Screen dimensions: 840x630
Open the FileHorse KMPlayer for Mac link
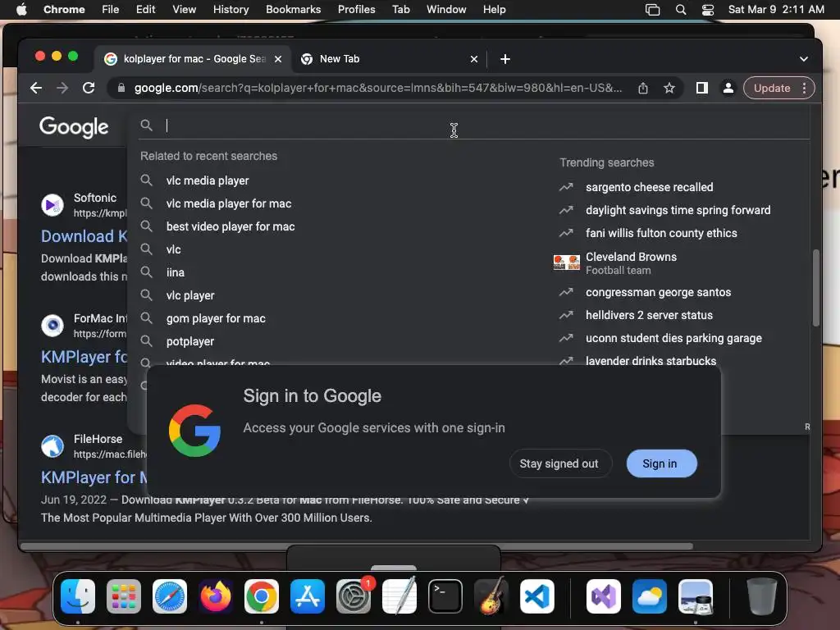(94, 477)
